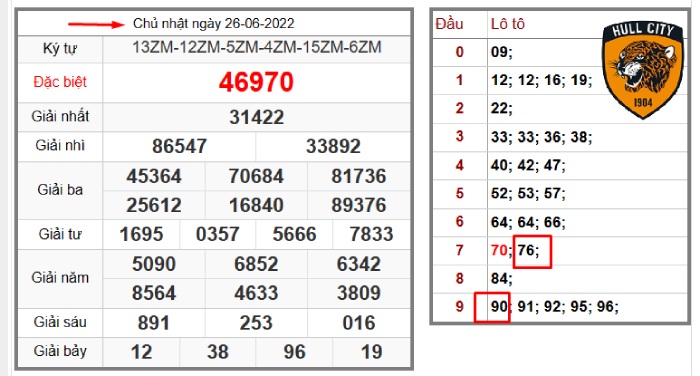Viewport: 700px width, 376px height.
Task: Select the Giải tư number 5666
Action: coord(294,234)
